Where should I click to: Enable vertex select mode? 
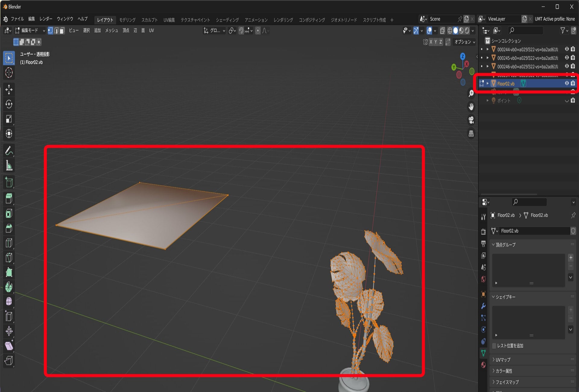(50, 30)
